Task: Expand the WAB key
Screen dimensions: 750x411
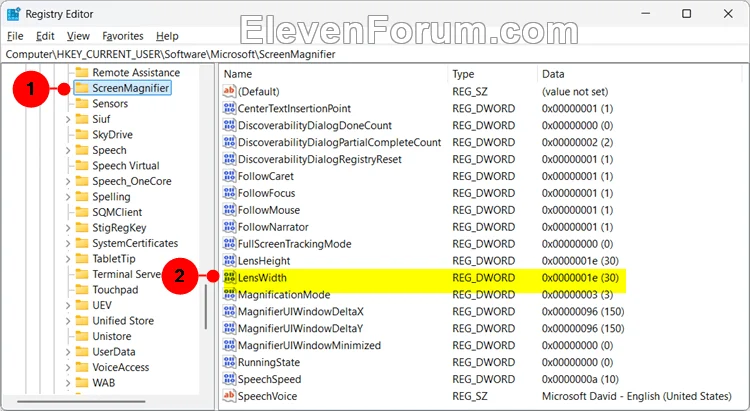Action: pos(67,383)
